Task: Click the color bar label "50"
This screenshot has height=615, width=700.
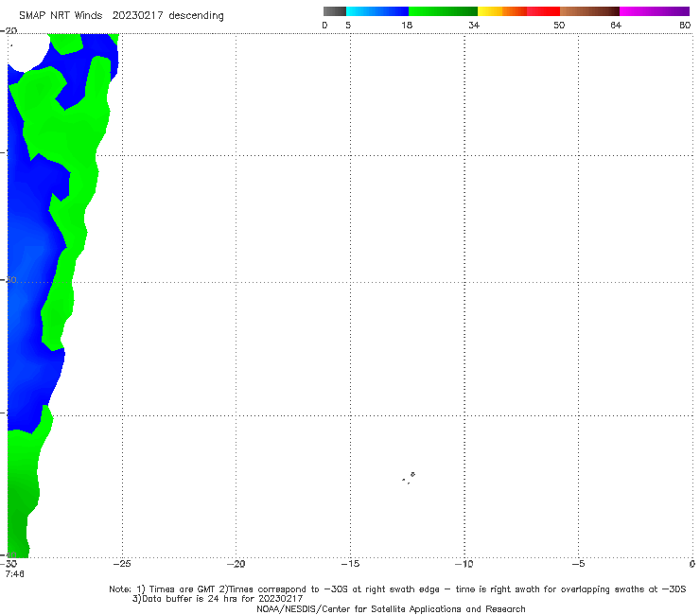Action: tap(559, 26)
